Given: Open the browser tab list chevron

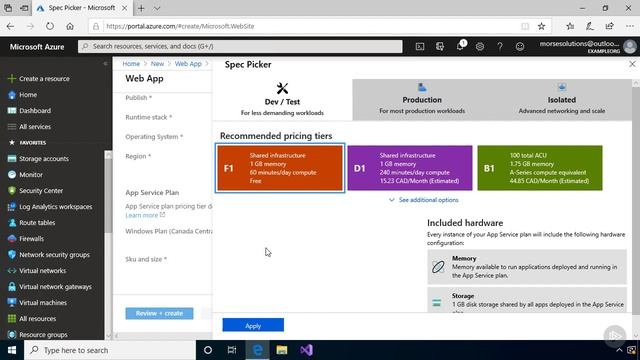Looking at the screenshot, I should tap(157, 8).
